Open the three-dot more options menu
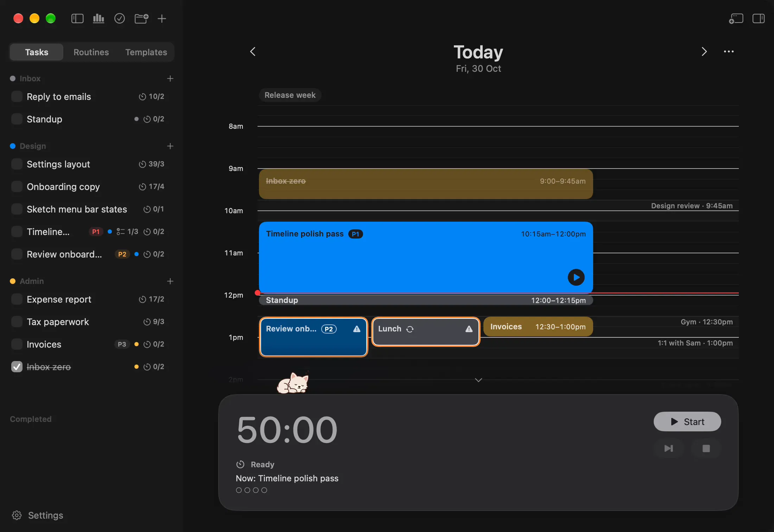 tap(729, 52)
